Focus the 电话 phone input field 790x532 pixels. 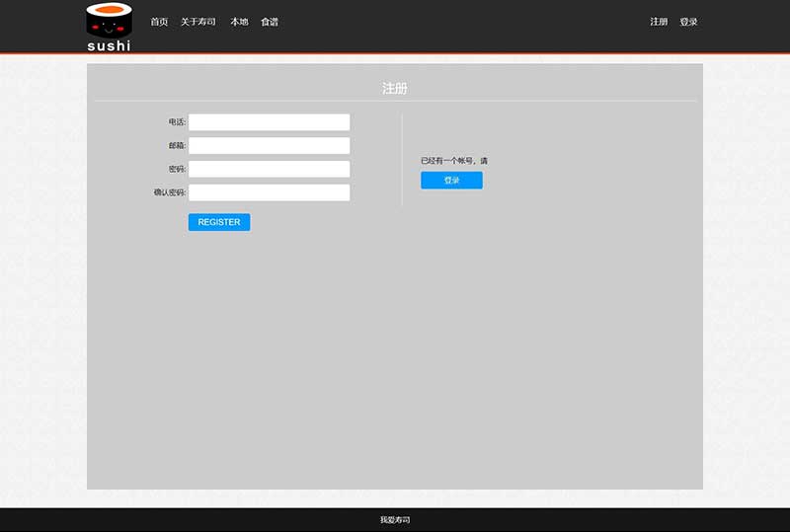[269, 122]
